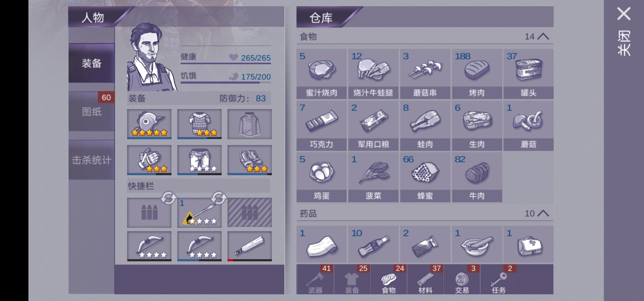Filter warehouse by 材料
This screenshot has width=644, height=301.
coord(425,280)
